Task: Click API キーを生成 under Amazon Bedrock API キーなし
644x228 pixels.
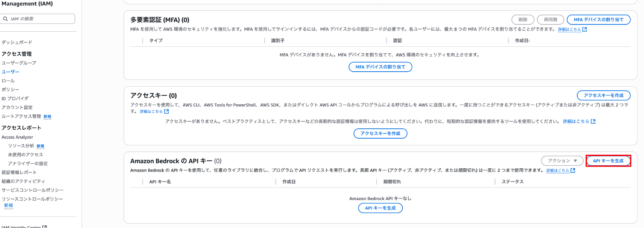Action: pos(380,208)
